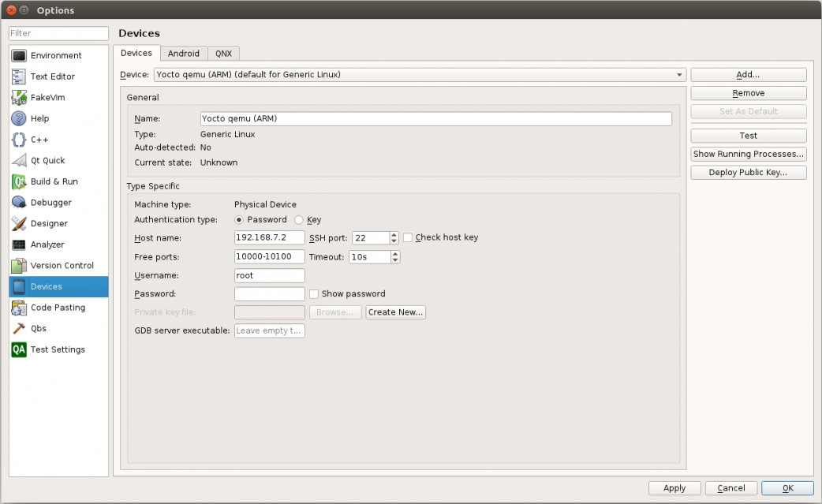Increase the SSH port spinner value
Image resolution: width=822 pixels, height=504 pixels.
[394, 234]
